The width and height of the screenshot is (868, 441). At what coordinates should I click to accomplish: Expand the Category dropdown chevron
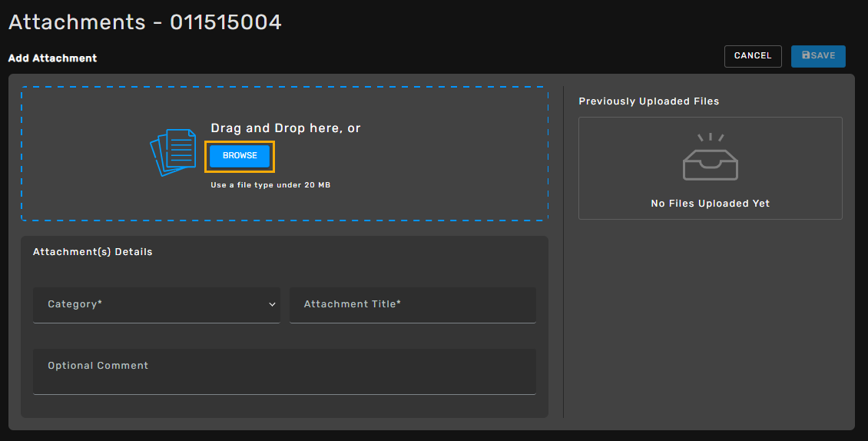(x=272, y=304)
